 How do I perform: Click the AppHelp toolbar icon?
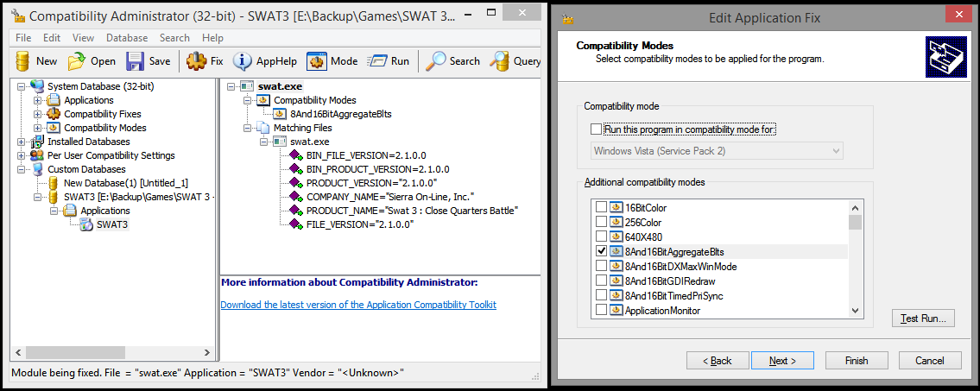[243, 60]
